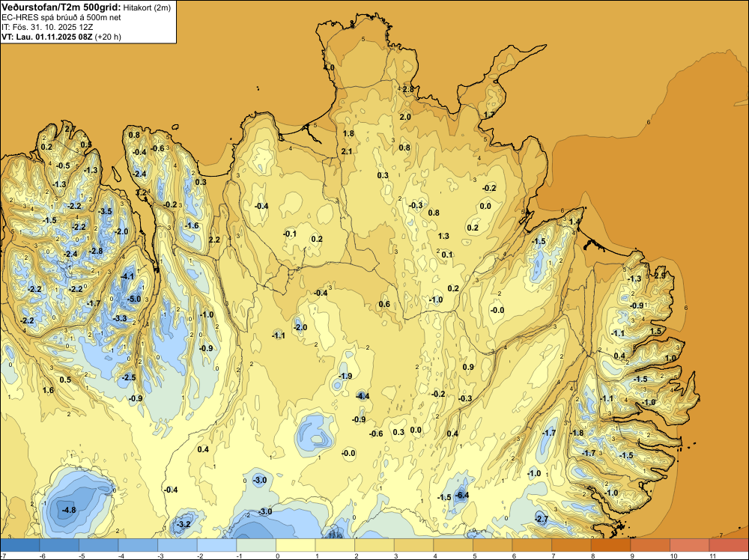Click the -0.1 temperature value on the map
749x560 pixels.
pyautogui.click(x=289, y=234)
